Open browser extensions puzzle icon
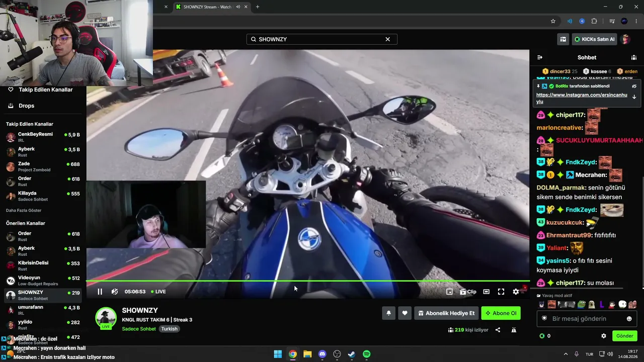Screen dimensions: 644x362 (594, 21)
